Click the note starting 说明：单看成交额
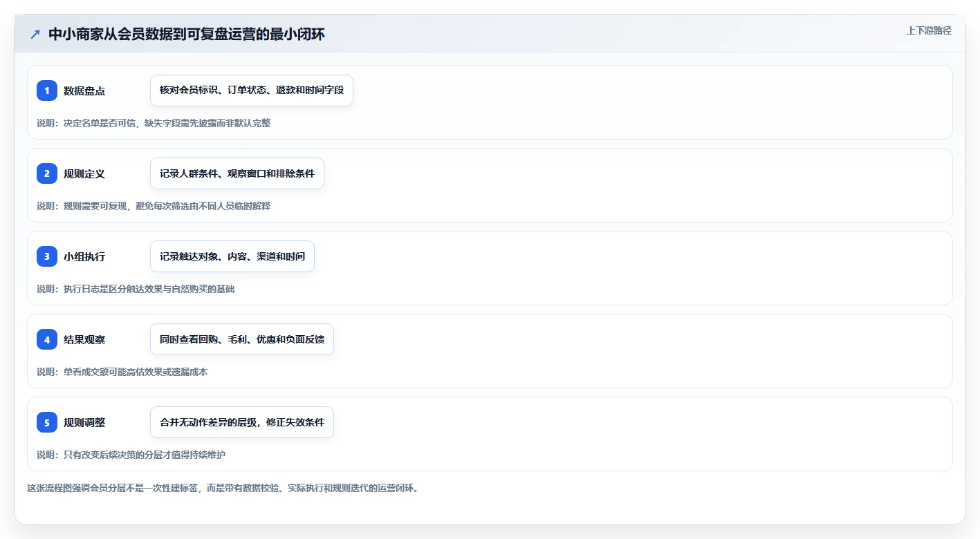 [122, 372]
